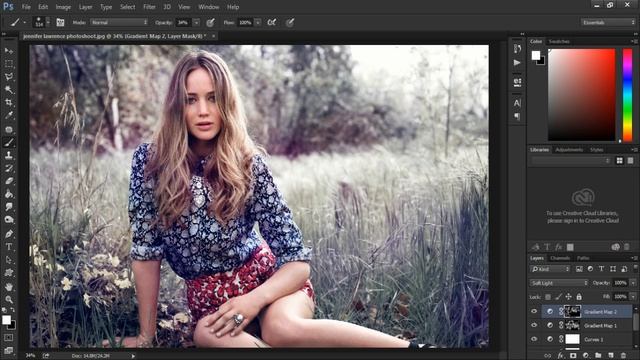Switch to the Swatches tab
The width and height of the screenshot is (640, 360).
coord(559,42)
